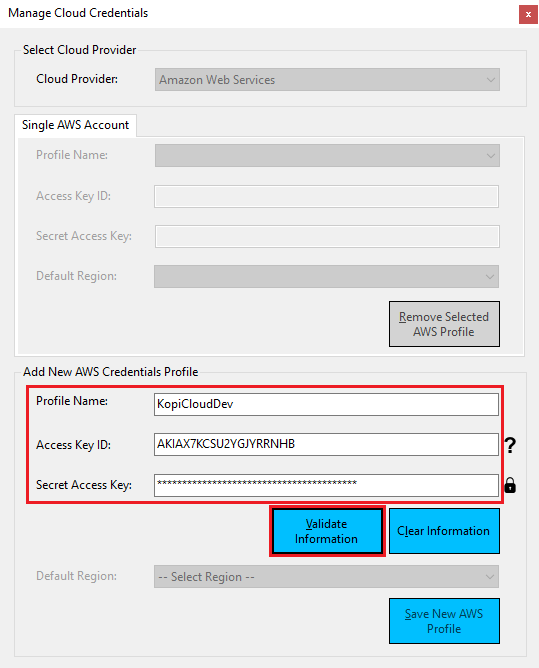Click the Amazon Web Services provider text

[x=217, y=80]
